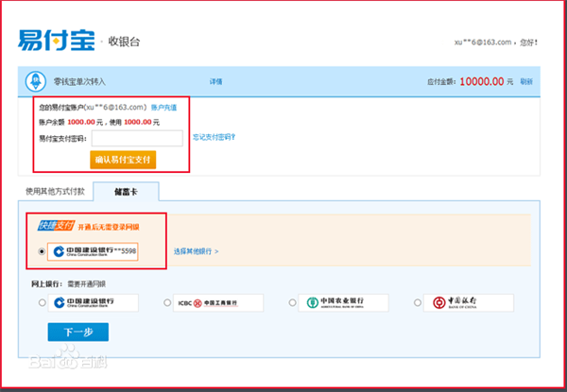
Task: Click the 中国银行 Bank of China logo
Action: coord(469,303)
